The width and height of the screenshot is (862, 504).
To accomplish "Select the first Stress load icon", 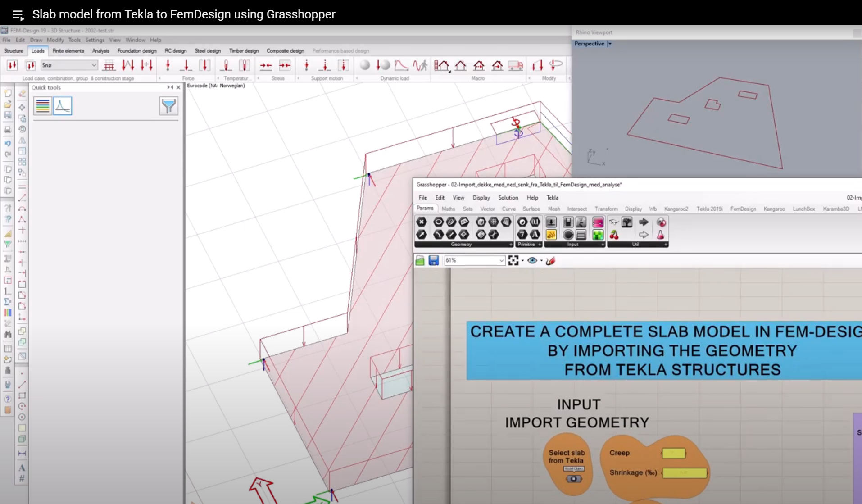I will pos(266,65).
